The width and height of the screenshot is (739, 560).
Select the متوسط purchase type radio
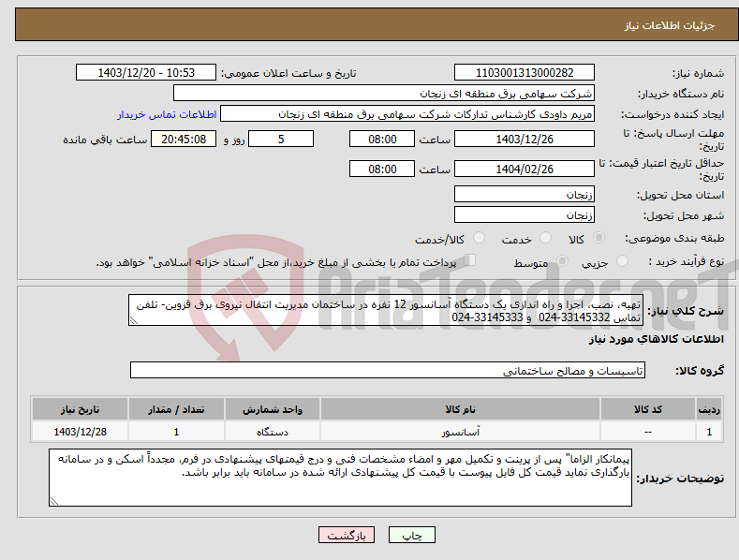[x=562, y=260]
